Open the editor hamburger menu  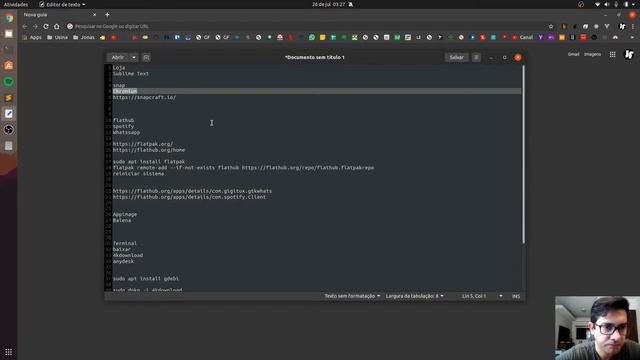coord(476,58)
